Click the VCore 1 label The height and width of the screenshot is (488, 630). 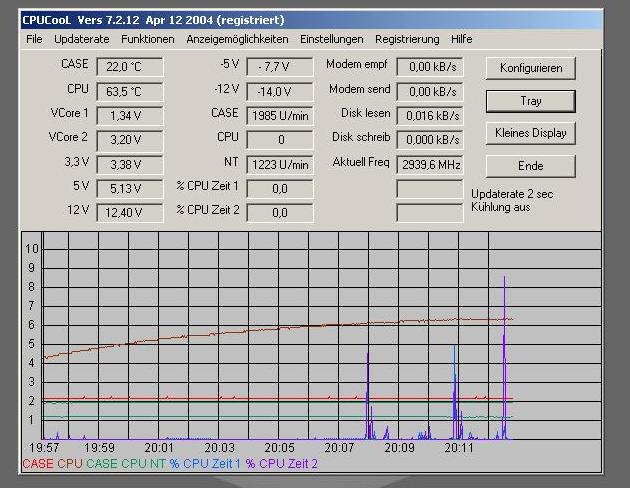(x=69, y=113)
